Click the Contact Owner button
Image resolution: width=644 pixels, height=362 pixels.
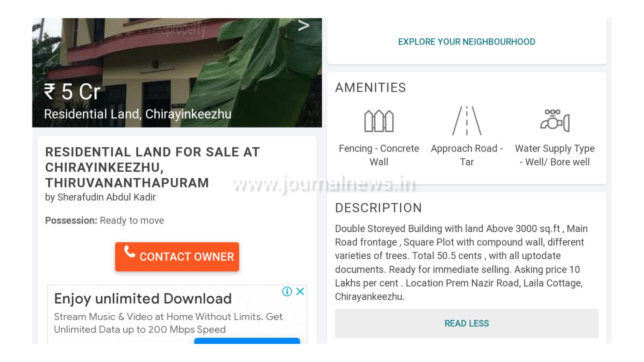(177, 257)
